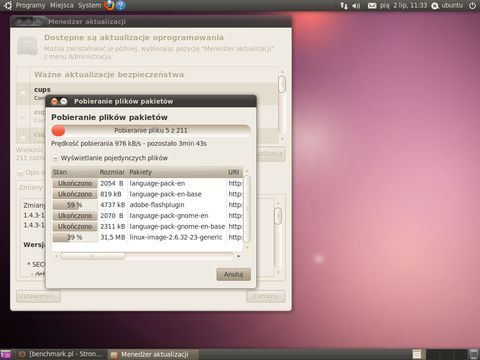
Task: Open the Help icon in top panel
Action: point(121,5)
